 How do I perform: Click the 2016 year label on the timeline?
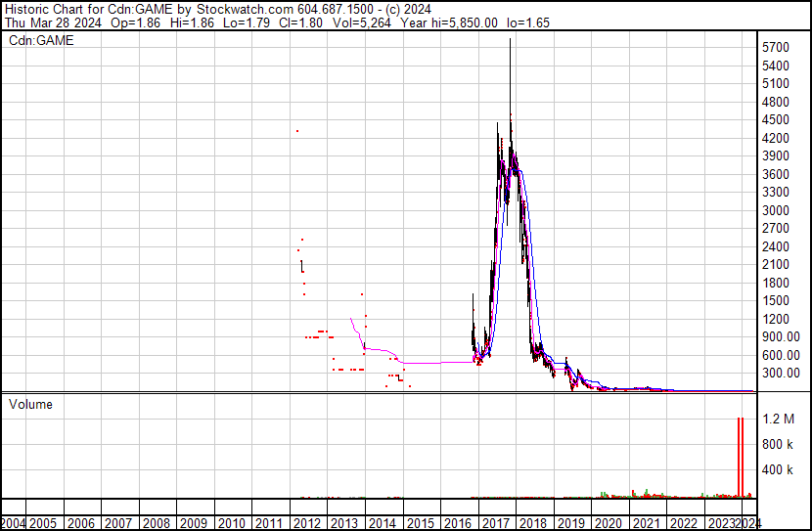458,523
